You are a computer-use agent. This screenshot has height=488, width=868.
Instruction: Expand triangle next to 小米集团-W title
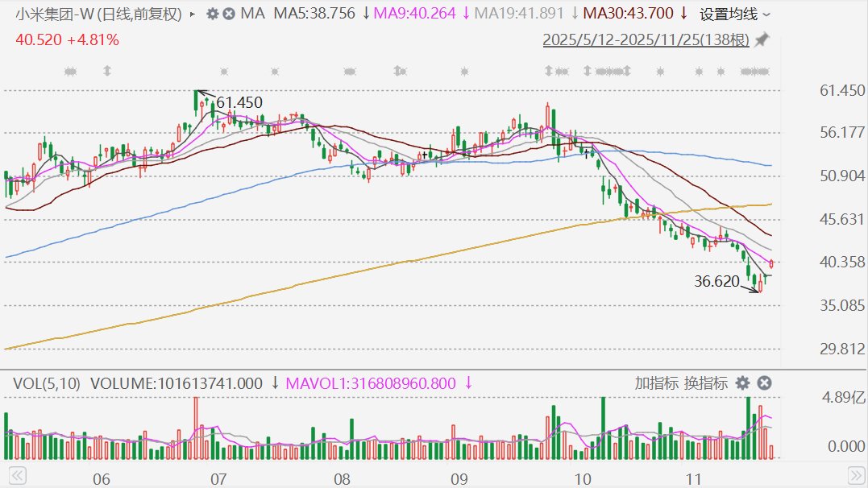click(x=190, y=14)
